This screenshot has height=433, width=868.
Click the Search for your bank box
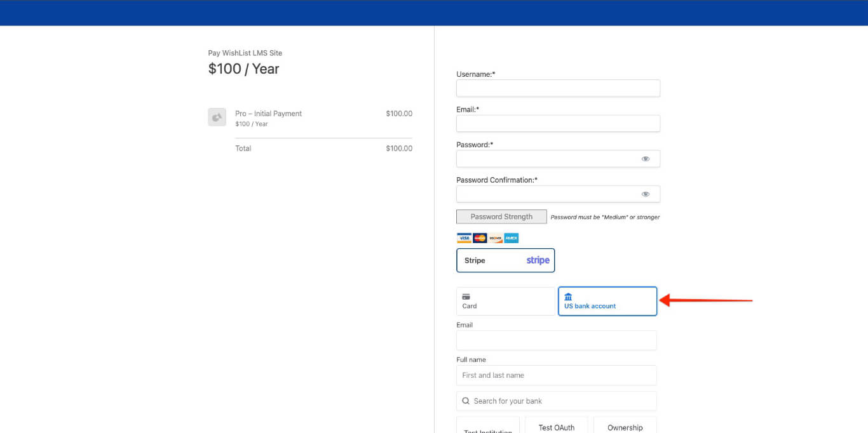[x=562, y=401]
